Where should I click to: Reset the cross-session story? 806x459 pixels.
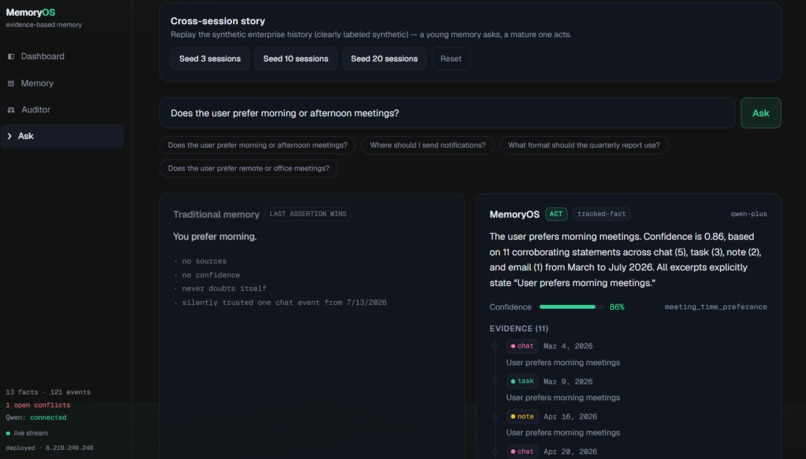[x=451, y=59]
